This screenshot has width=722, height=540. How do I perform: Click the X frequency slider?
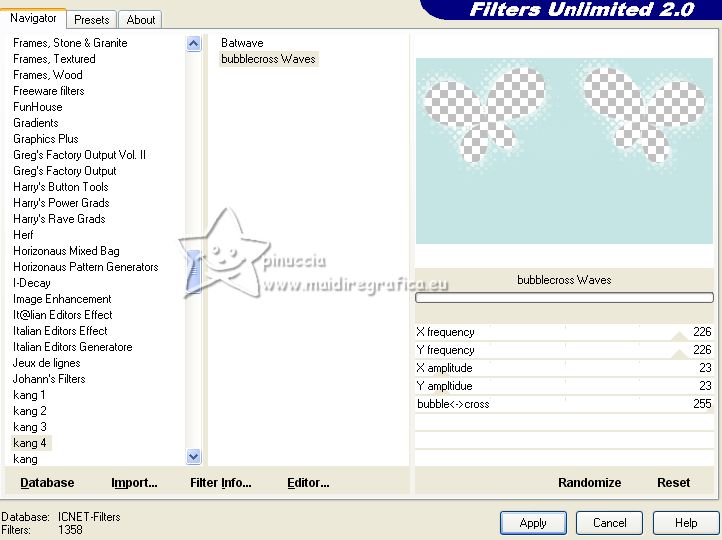pos(564,332)
